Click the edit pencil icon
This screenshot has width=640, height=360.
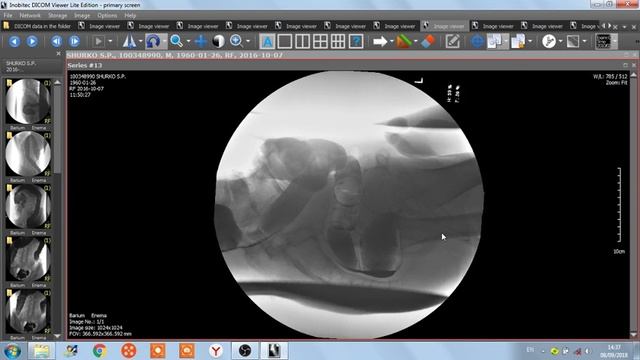[x=453, y=41]
